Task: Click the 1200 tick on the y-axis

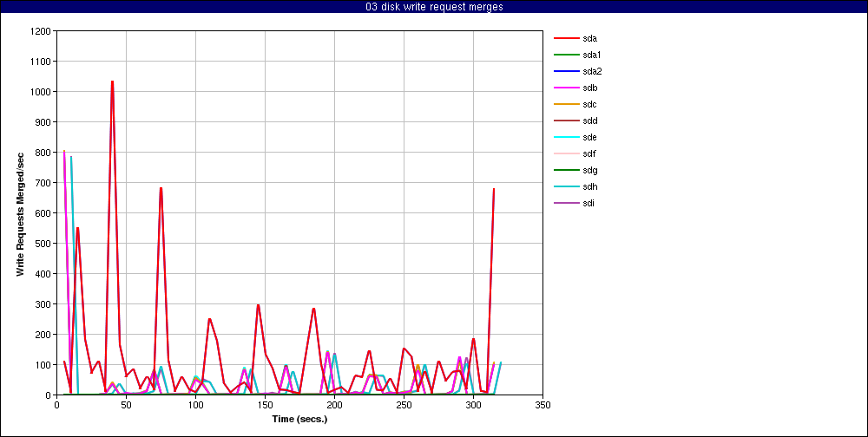Action: tap(40, 31)
